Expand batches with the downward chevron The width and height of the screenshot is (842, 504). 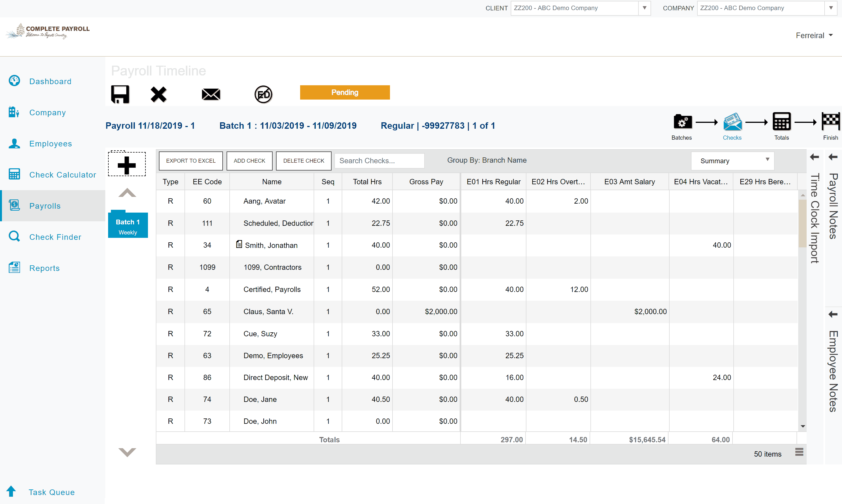pos(127,452)
